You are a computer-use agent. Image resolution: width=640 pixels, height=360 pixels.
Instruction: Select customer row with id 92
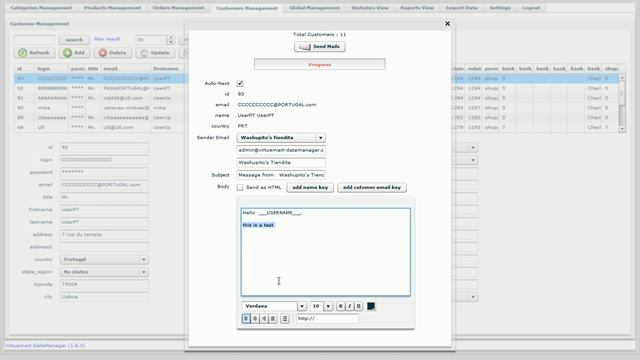[x=100, y=88]
